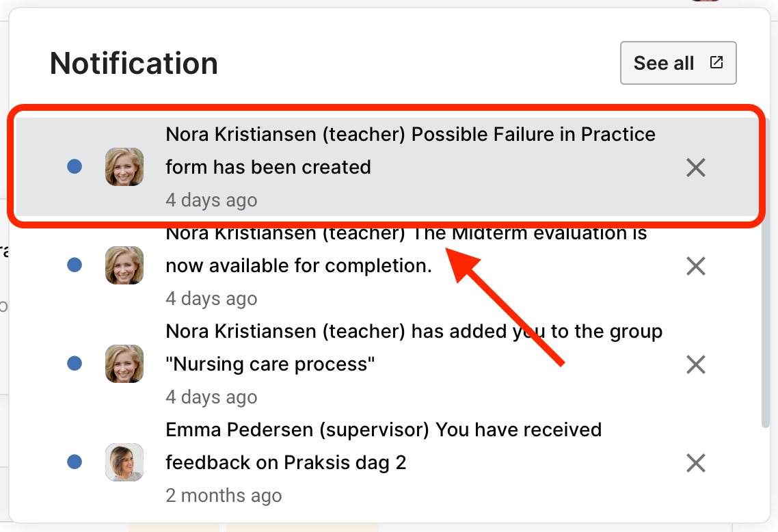Click unread dot on Nursing care process notification

[75, 364]
